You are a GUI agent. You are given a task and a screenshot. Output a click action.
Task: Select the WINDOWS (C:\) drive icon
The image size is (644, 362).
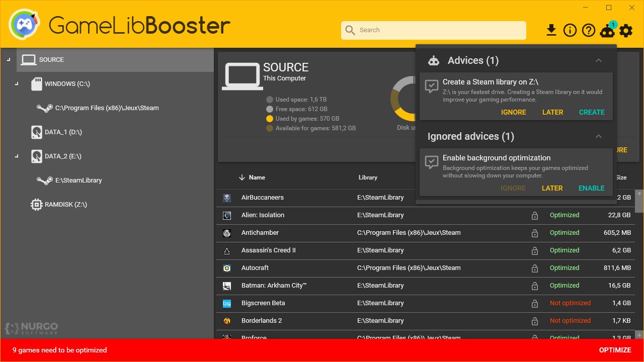point(36,83)
